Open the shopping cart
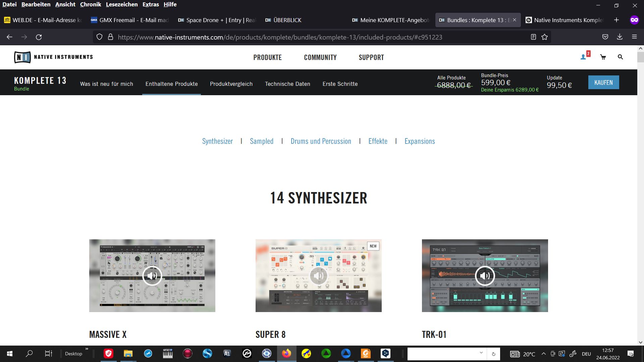The width and height of the screenshot is (644, 362). click(603, 57)
